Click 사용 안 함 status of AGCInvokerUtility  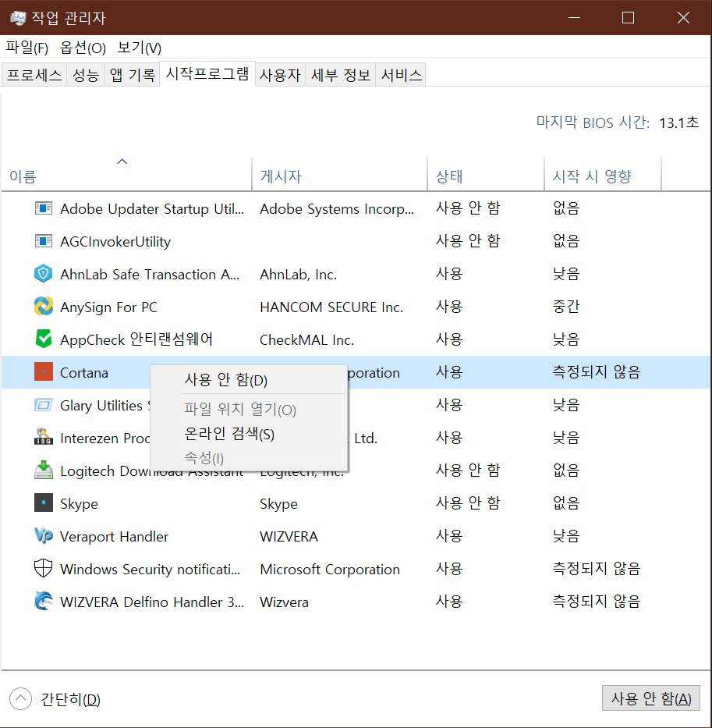(x=467, y=241)
